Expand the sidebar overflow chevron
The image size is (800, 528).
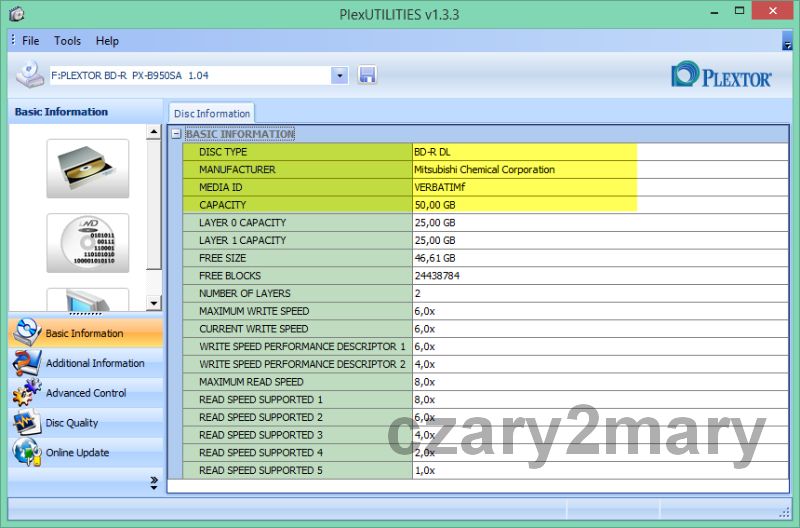154,482
